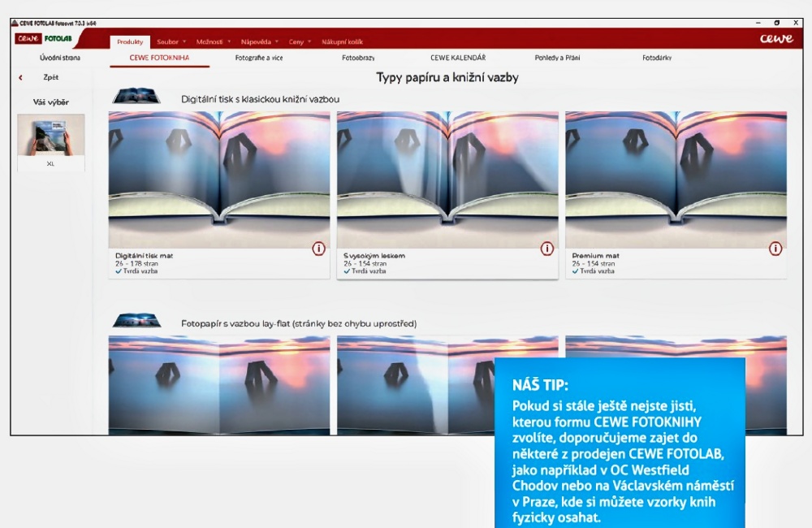This screenshot has width=812, height=528.
Task: Click the Premium mat label
Action: coord(595,256)
